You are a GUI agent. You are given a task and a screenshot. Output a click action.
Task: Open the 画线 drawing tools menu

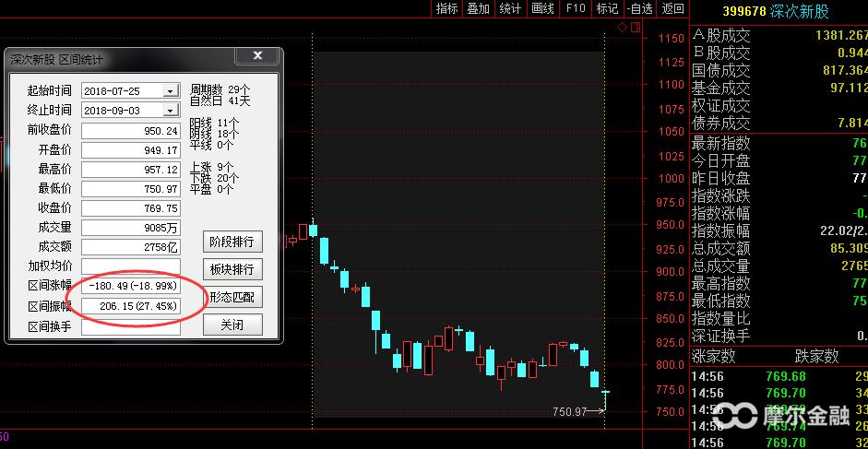point(542,9)
